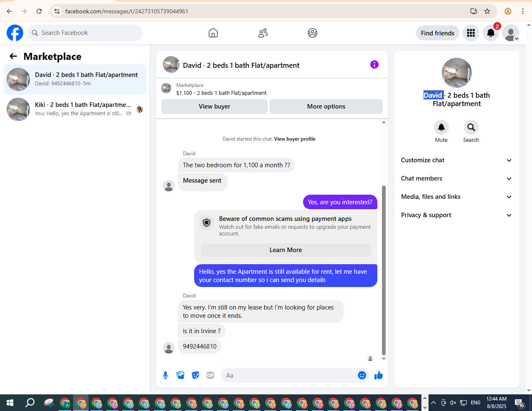This screenshot has width=532, height=411.
Task: Click the ENG language indicator
Action: click(x=475, y=403)
